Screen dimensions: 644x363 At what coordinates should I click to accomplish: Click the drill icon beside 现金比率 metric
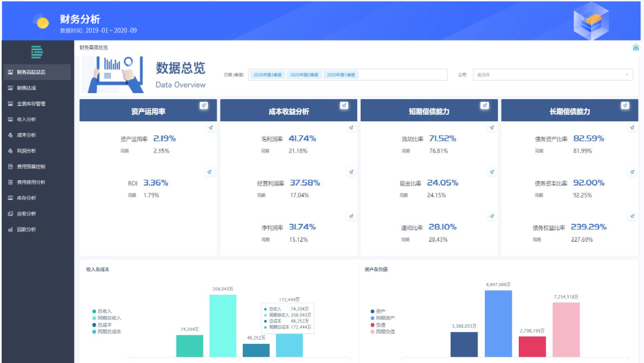[x=492, y=172]
